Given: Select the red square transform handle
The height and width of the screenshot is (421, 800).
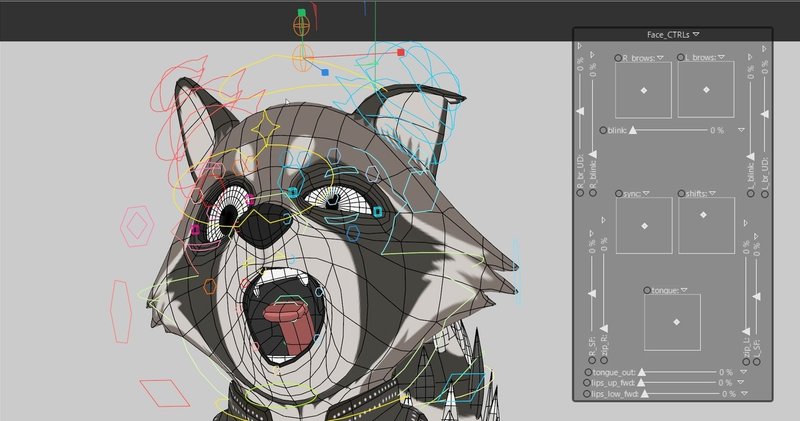Looking at the screenshot, I should click(x=401, y=52).
